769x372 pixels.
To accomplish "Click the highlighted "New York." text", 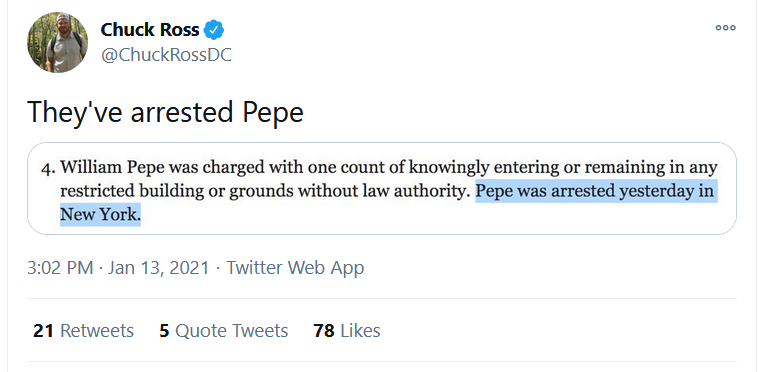I will point(101,214).
